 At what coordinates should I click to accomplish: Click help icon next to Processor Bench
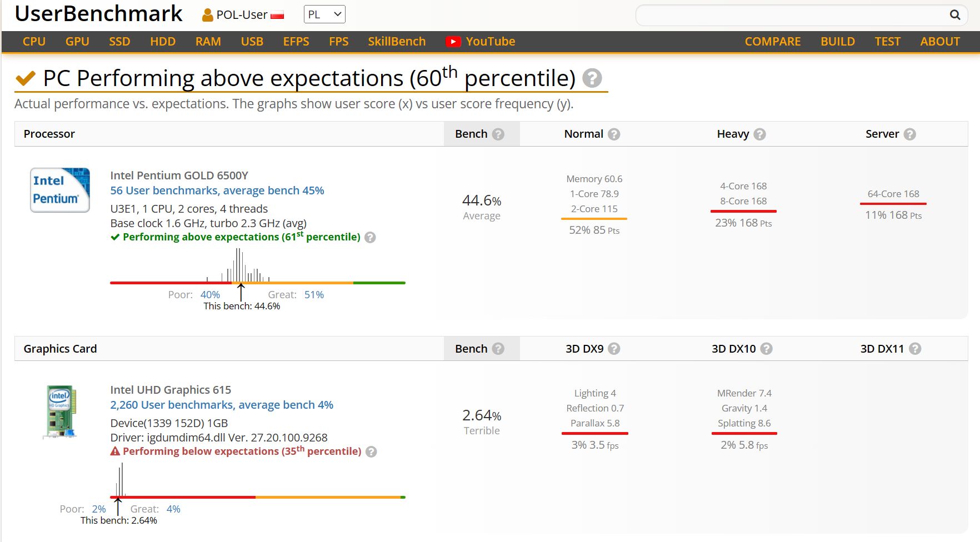pos(498,134)
